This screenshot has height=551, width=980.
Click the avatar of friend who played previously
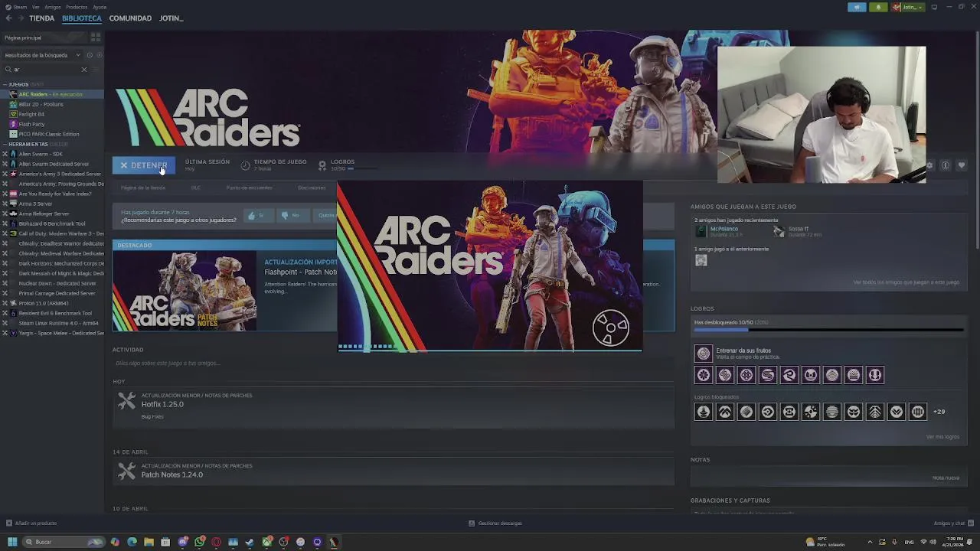pyautogui.click(x=701, y=260)
